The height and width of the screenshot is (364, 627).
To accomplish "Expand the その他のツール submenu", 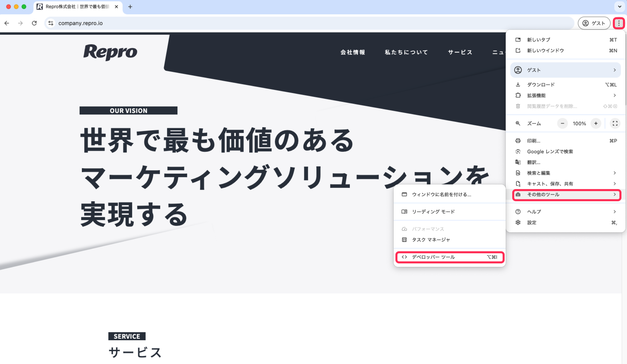I will [566, 195].
